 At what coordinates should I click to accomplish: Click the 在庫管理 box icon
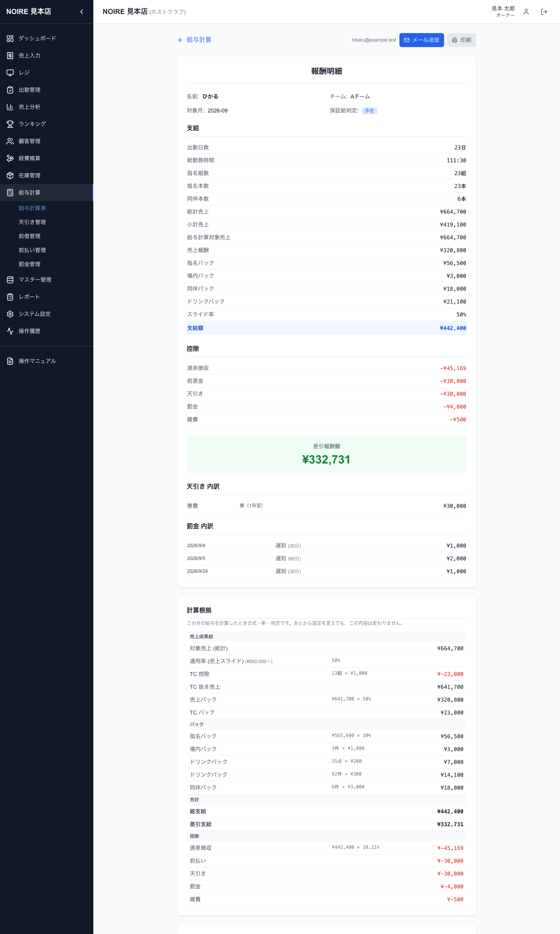tap(10, 175)
